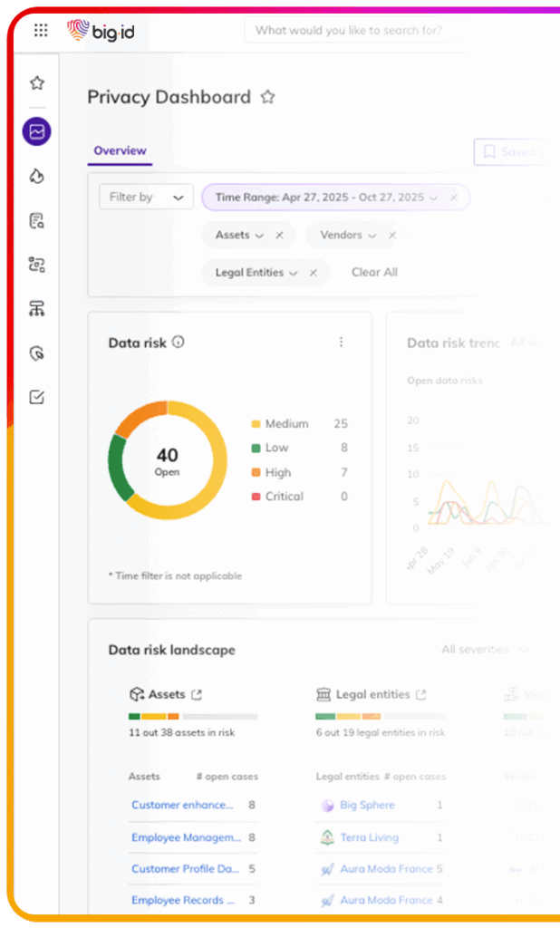Expand the Filter by dropdown
560x928 pixels.
point(146,198)
